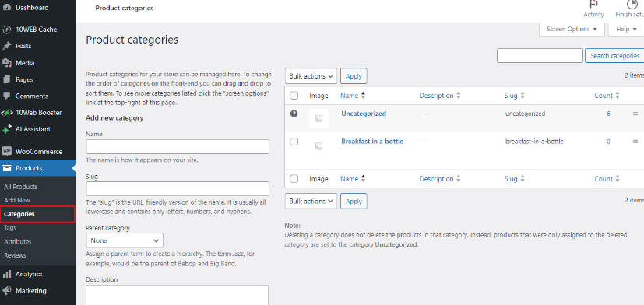Click the Media library icon
The image size is (644, 305).
coord(6,63)
